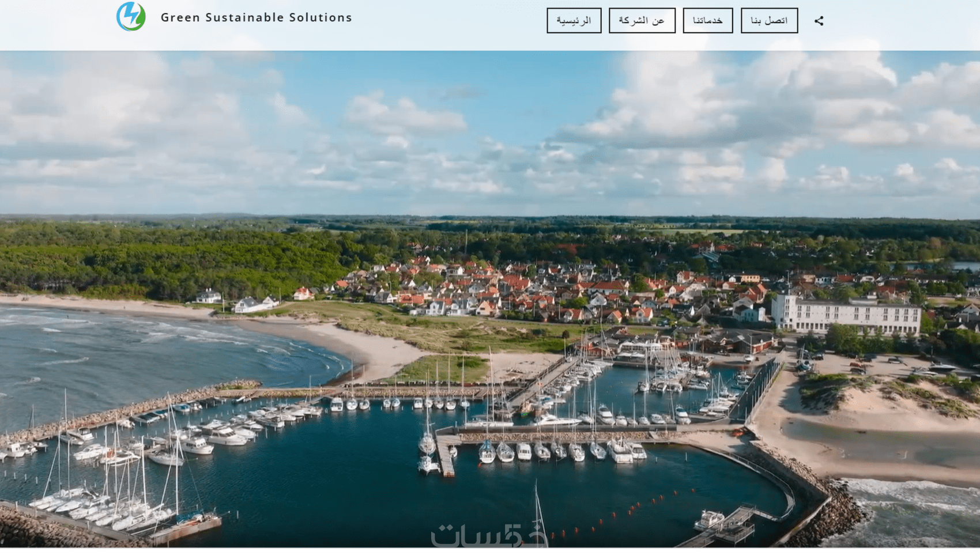The height and width of the screenshot is (559, 980).
Task: Open the خدماتنا services page
Action: pos(707,21)
